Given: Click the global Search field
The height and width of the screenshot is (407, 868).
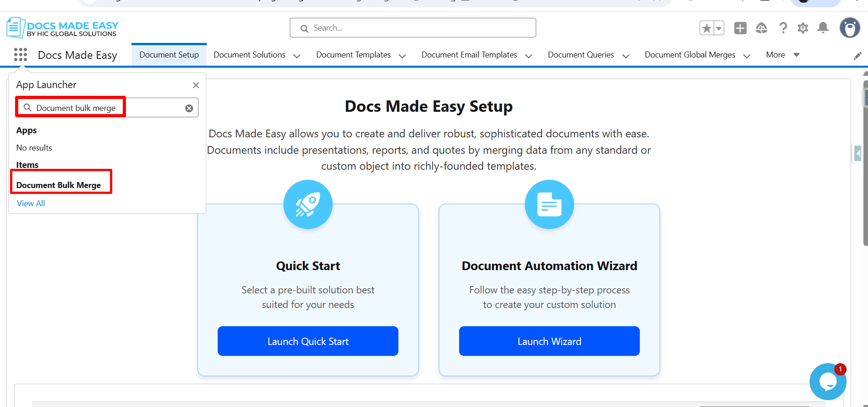Looking at the screenshot, I should [413, 28].
